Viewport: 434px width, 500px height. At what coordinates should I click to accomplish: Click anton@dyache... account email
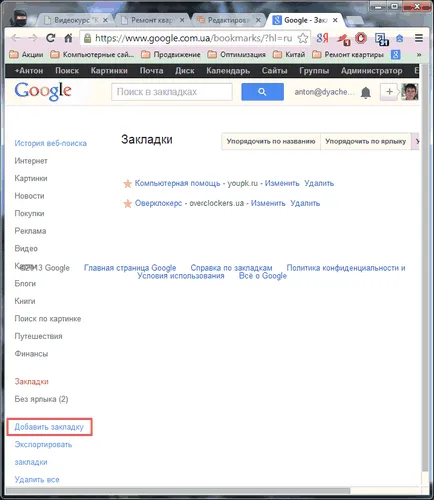(x=324, y=92)
